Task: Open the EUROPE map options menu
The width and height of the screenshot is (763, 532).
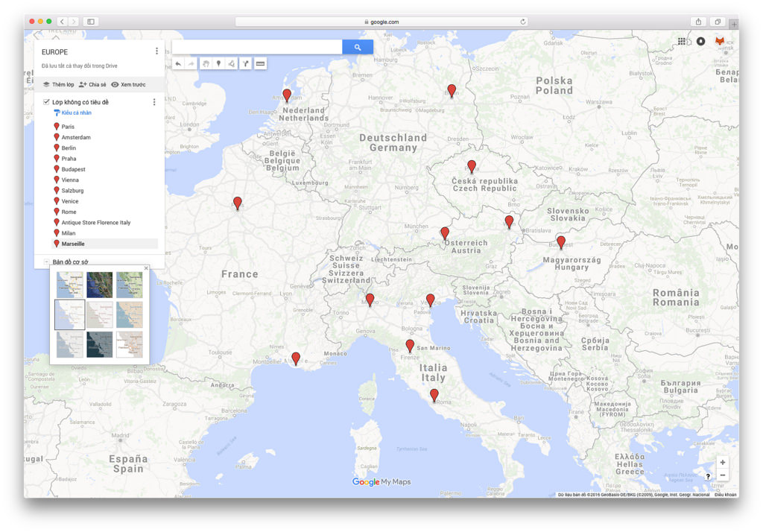Action: pyautogui.click(x=156, y=51)
